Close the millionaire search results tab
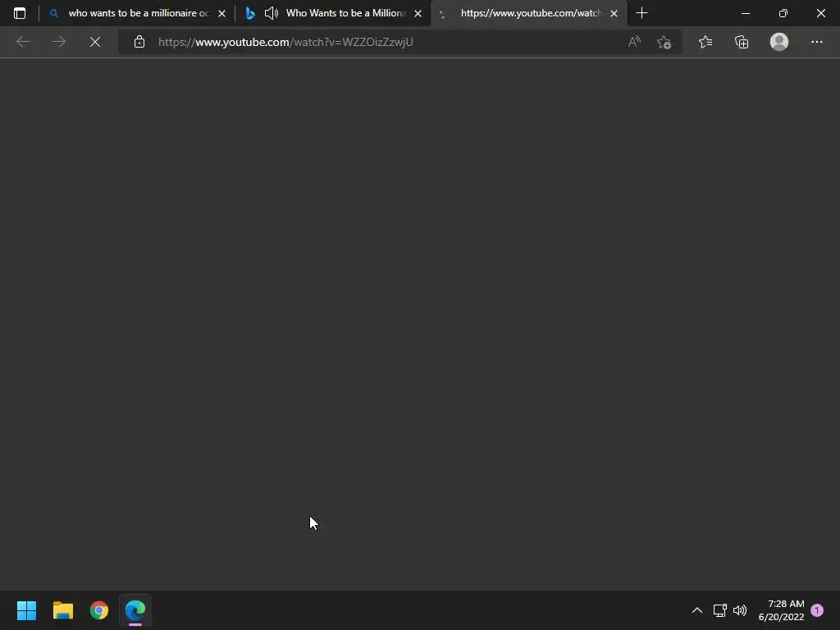 [221, 13]
